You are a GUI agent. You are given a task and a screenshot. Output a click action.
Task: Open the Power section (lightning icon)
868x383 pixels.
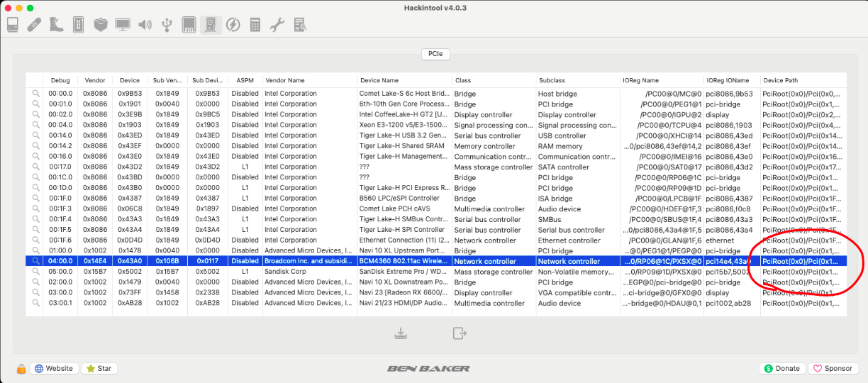233,25
